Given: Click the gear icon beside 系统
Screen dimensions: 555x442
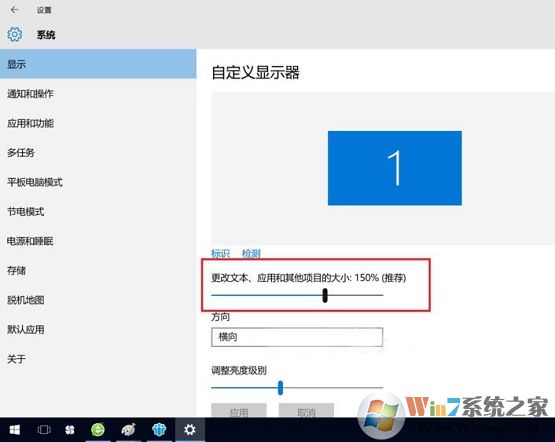Looking at the screenshot, I should (x=15, y=34).
